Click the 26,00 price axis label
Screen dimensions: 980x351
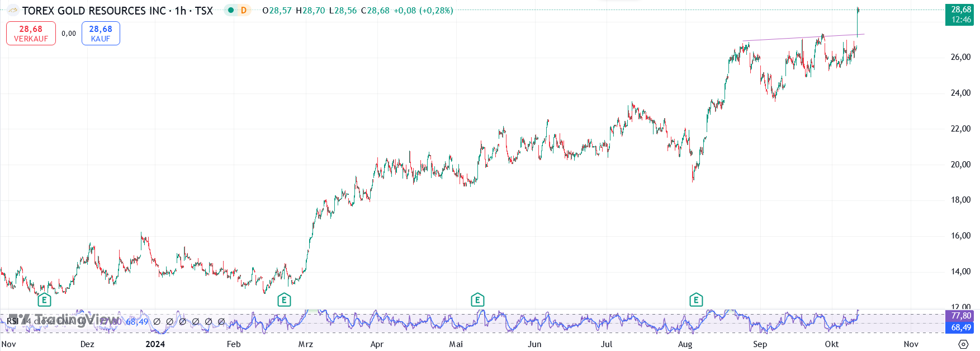[x=960, y=57]
